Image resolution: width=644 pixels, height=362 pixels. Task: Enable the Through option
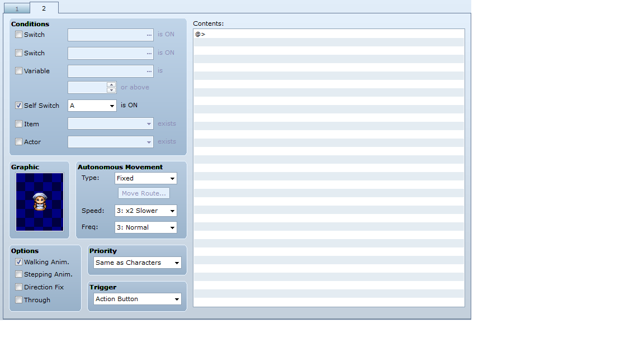click(x=18, y=299)
